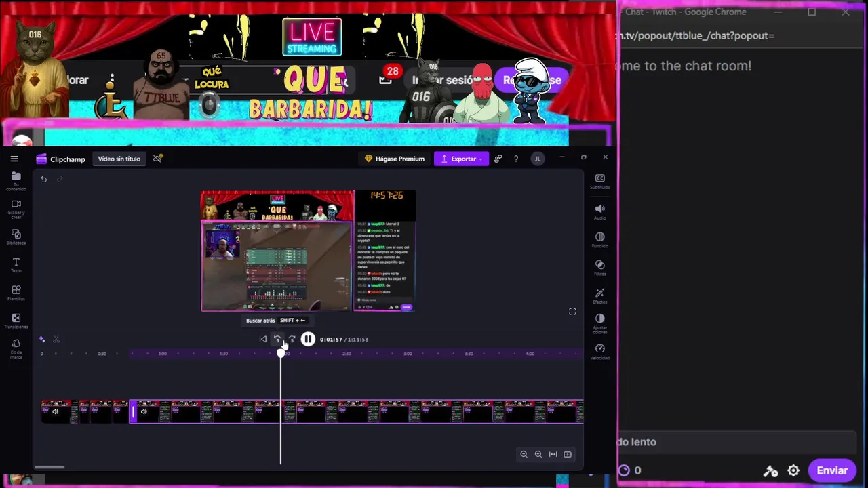This screenshot has height=488, width=868.
Task: Open the Kit de marca panel
Action: pyautogui.click(x=16, y=348)
